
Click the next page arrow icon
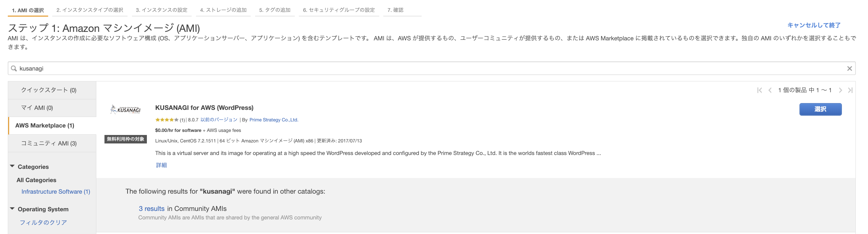click(841, 90)
